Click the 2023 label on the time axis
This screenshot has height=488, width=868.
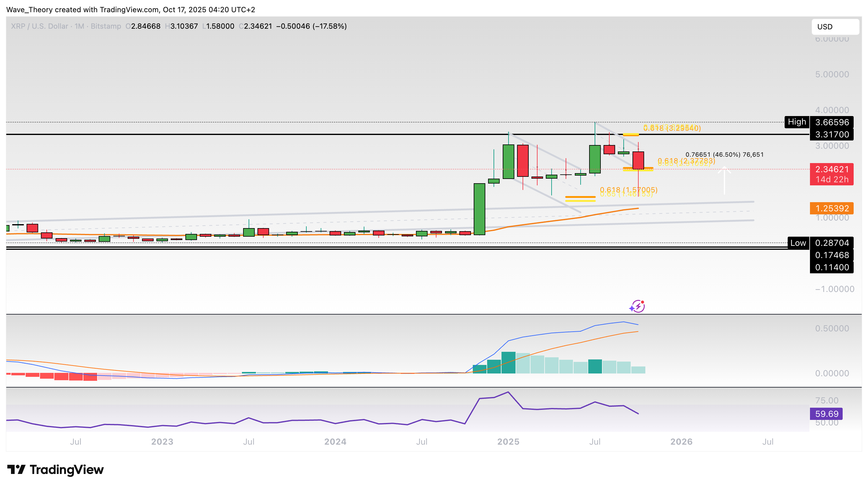click(162, 442)
